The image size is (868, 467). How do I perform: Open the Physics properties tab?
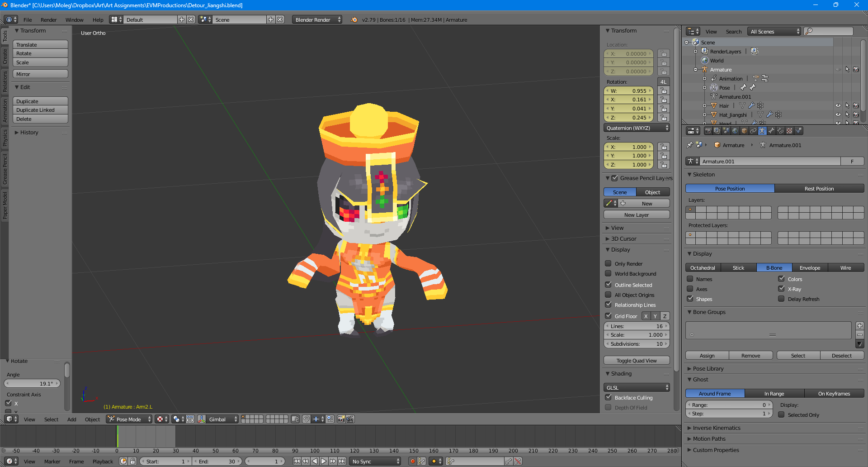click(798, 131)
